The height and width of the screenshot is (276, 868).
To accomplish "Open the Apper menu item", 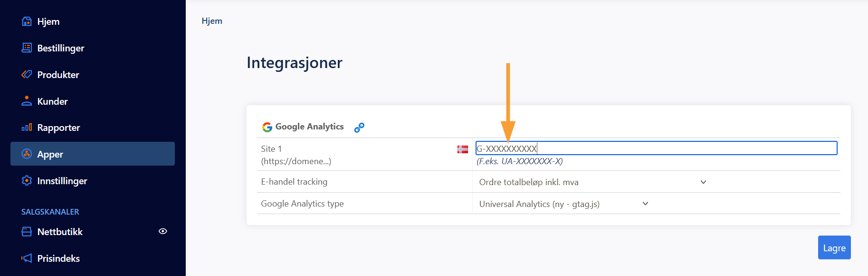I will 93,154.
